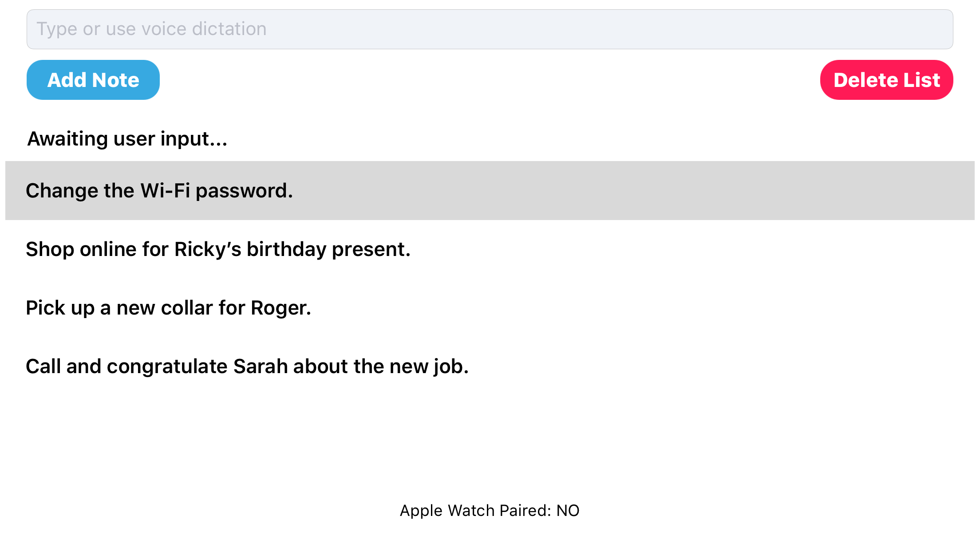This screenshot has width=980, height=551.
Task: Tap the Apple Watch pairing status
Action: [490, 511]
